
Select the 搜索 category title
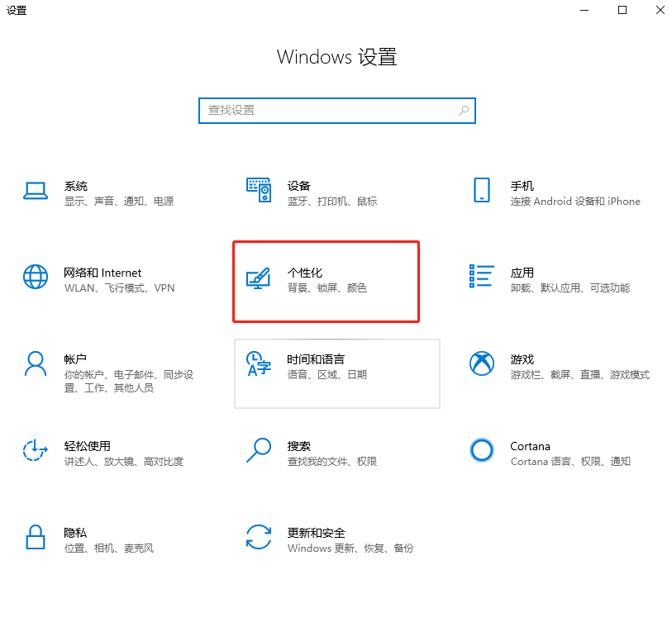pyautogui.click(x=298, y=446)
